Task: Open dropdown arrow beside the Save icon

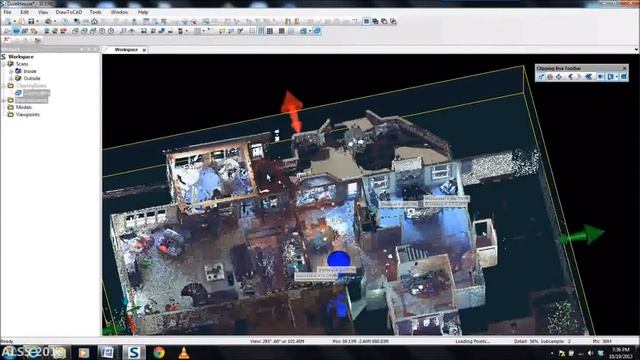Action: [x=37, y=21]
